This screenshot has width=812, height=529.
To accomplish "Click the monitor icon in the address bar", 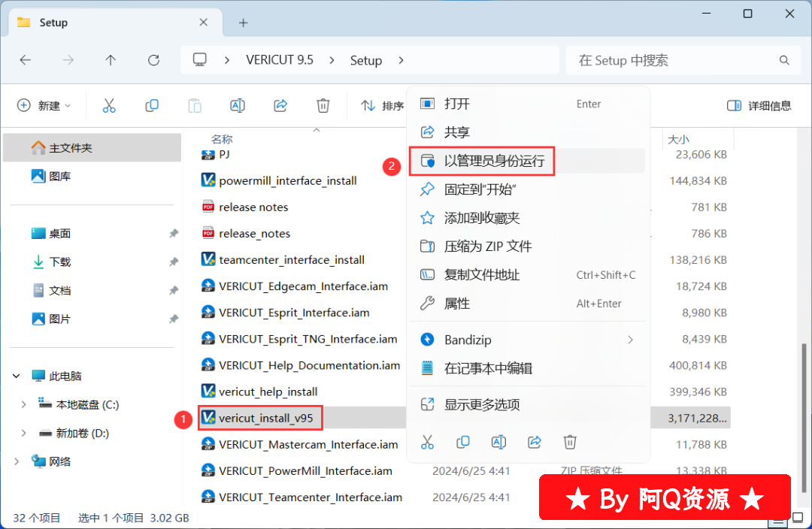I will (199, 60).
